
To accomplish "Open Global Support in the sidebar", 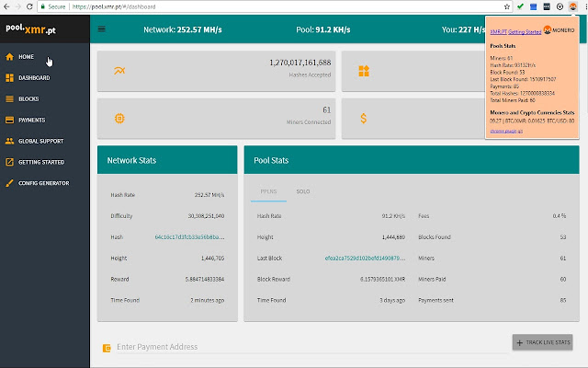I will [x=40, y=141].
